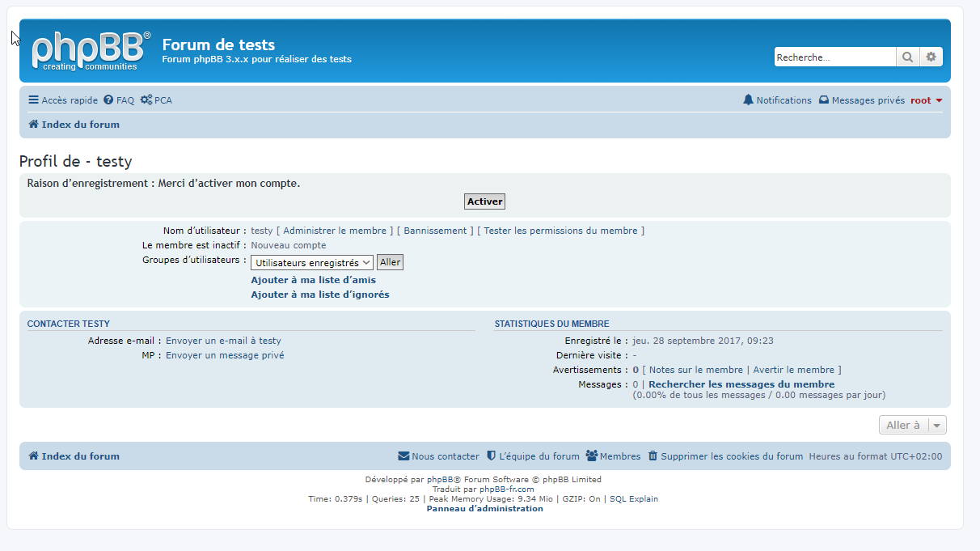Open the FAQ question mark icon
Viewport: 980px width, 551px height.
pyautogui.click(x=108, y=100)
